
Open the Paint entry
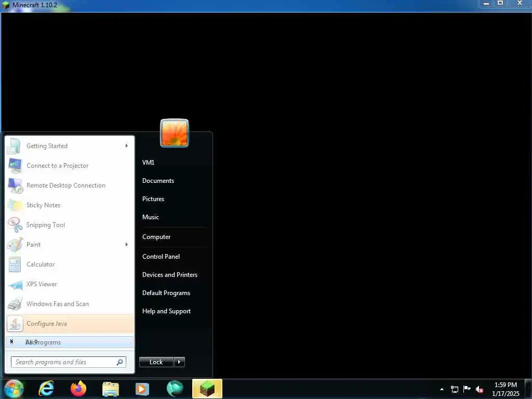coord(70,245)
